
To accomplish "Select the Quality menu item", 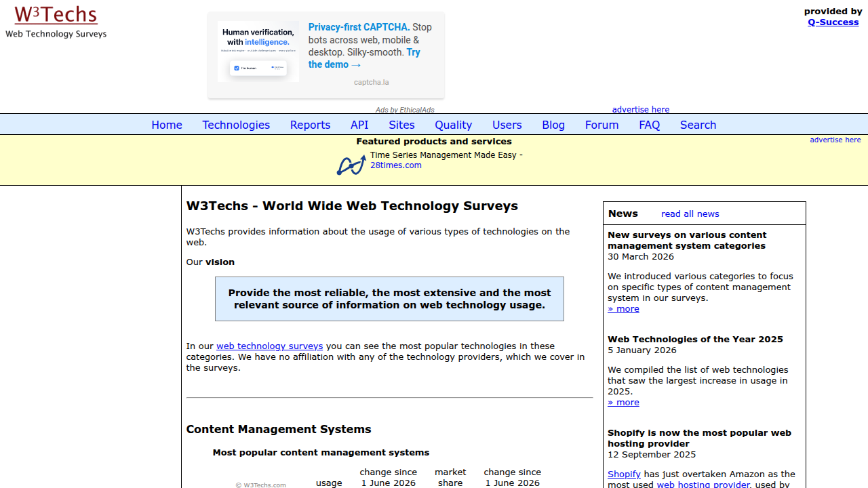I will coord(454,125).
